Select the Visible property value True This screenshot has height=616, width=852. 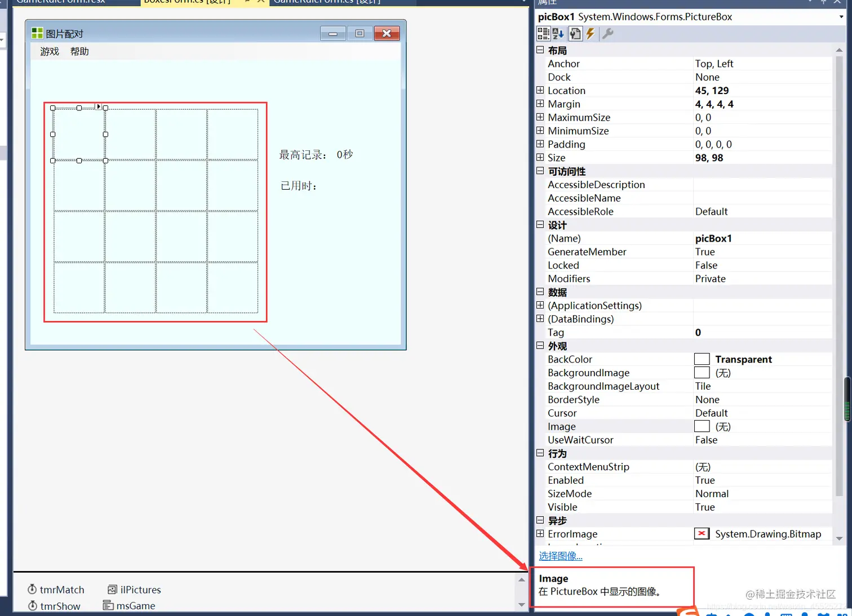click(x=705, y=507)
